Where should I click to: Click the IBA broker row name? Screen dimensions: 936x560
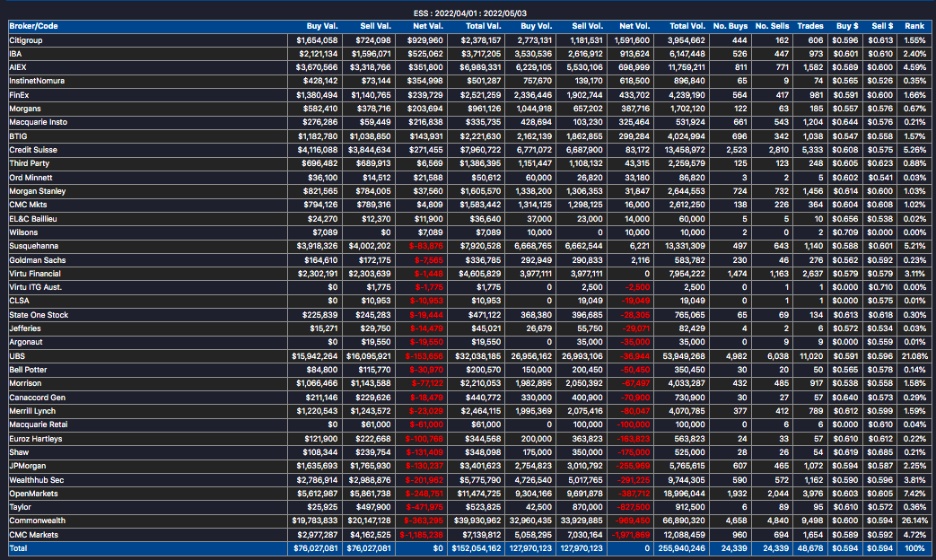[x=15, y=54]
